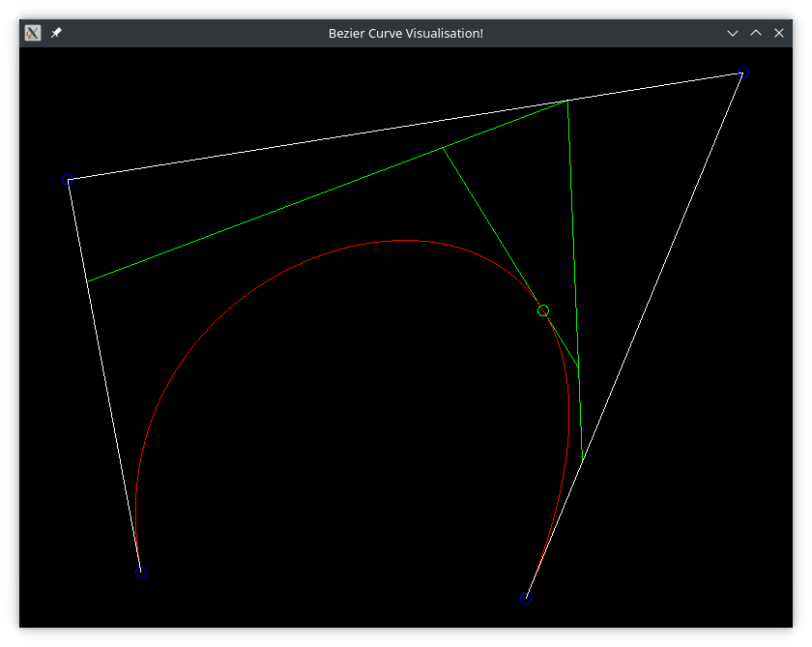Click the downward chevron on the titlebar right

(732, 32)
